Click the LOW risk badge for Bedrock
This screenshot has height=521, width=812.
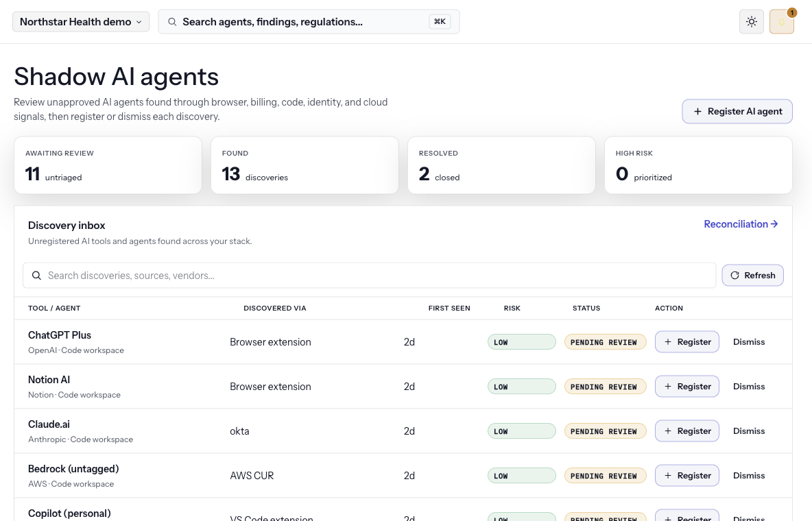point(521,476)
